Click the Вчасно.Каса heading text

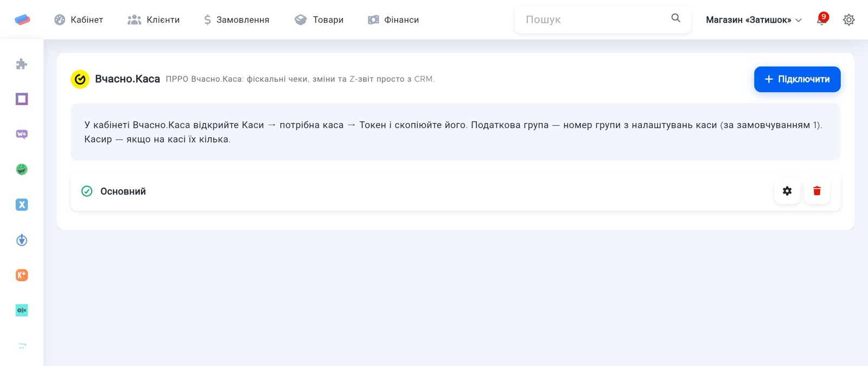point(127,79)
